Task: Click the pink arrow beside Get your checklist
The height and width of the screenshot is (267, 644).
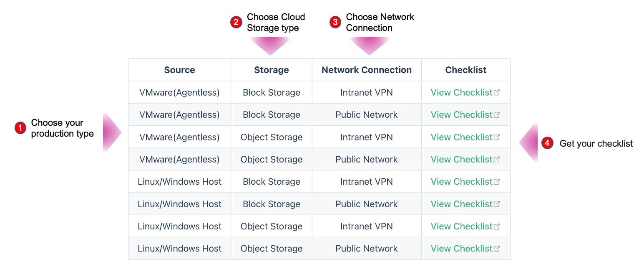Action: point(528,143)
